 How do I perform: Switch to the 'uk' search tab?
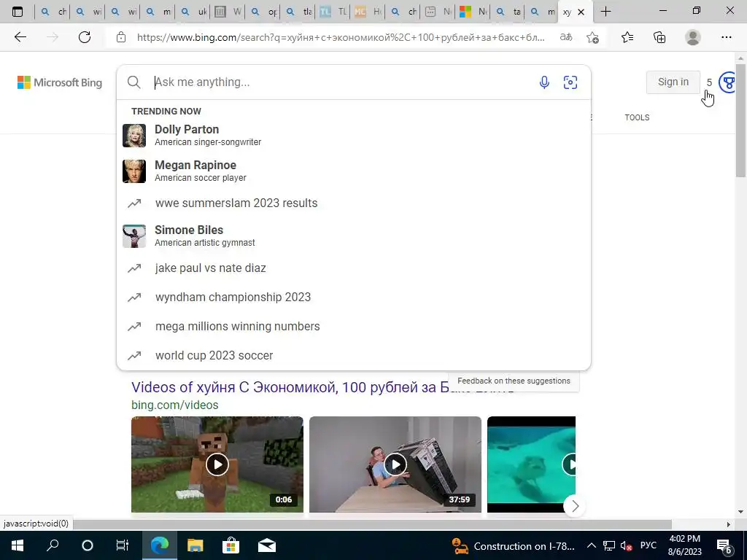[x=194, y=12]
